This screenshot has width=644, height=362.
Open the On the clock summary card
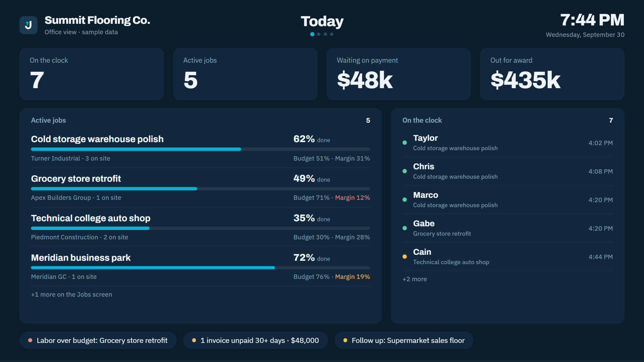tap(92, 74)
